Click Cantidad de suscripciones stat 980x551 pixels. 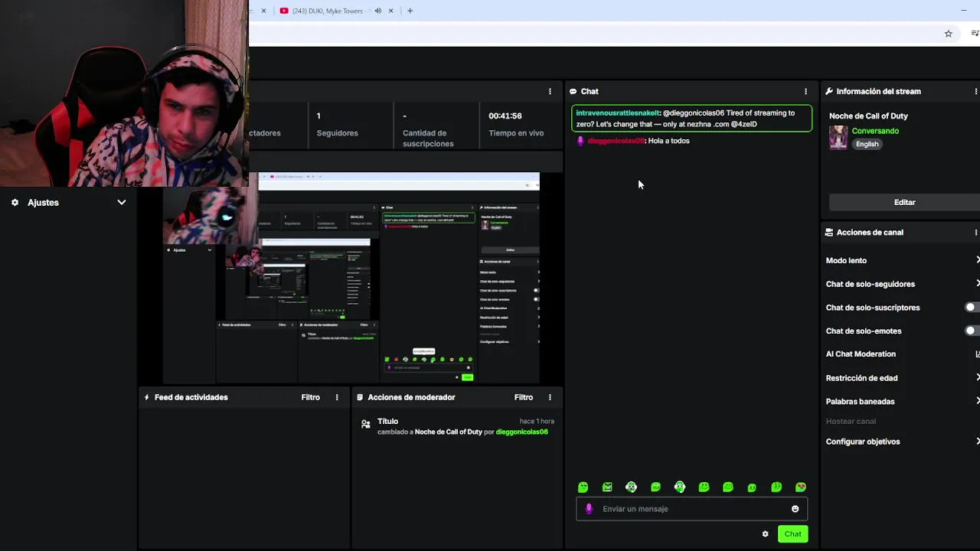coord(428,130)
